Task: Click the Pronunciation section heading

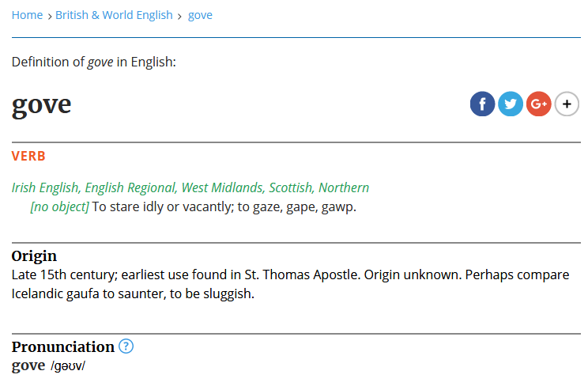Action: 63,346
